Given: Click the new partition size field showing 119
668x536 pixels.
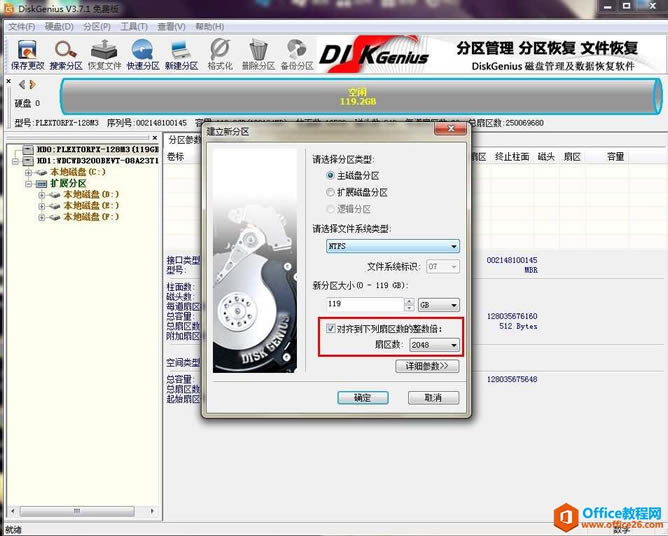Looking at the screenshot, I should pos(365,304).
